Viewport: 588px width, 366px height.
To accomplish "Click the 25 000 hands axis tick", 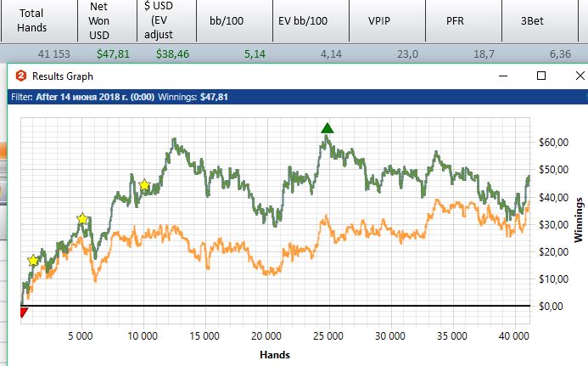I will [x=328, y=336].
